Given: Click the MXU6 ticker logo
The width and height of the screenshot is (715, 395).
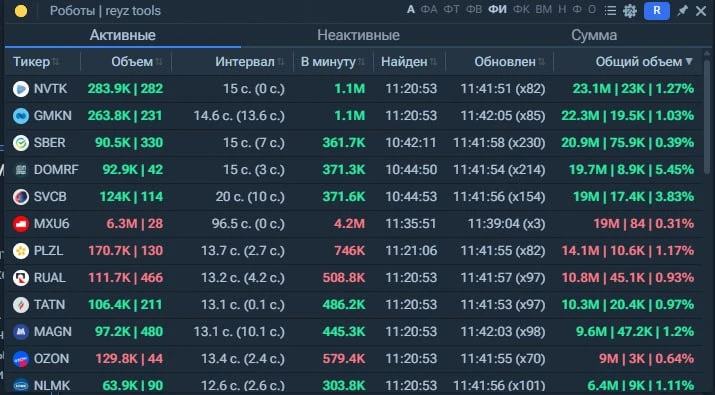Looking at the screenshot, I should [21, 224].
